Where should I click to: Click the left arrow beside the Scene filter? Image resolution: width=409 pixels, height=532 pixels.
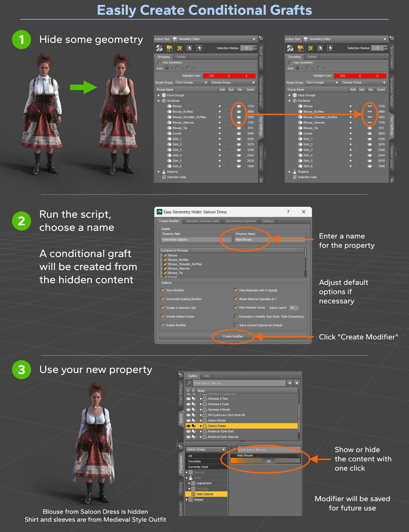point(290,383)
